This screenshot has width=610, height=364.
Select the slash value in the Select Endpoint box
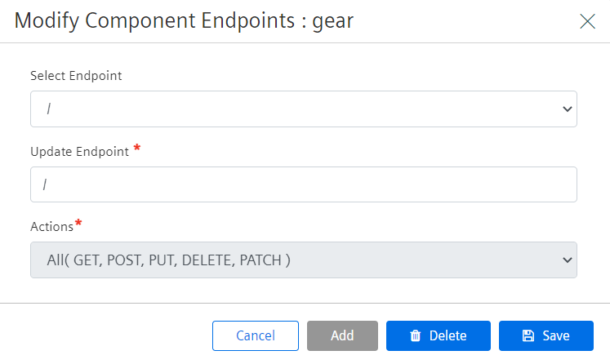49,109
